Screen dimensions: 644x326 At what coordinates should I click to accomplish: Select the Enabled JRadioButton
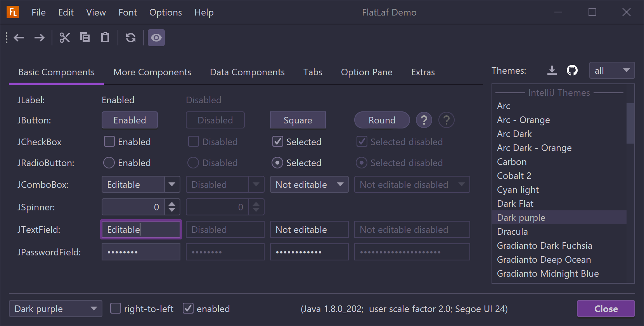pyautogui.click(x=109, y=163)
